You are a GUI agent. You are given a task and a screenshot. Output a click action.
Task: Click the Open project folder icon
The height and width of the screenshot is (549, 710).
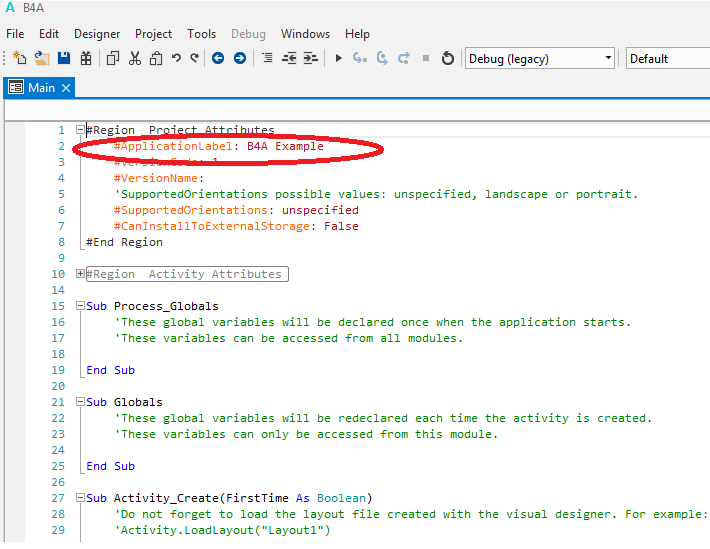coord(42,58)
